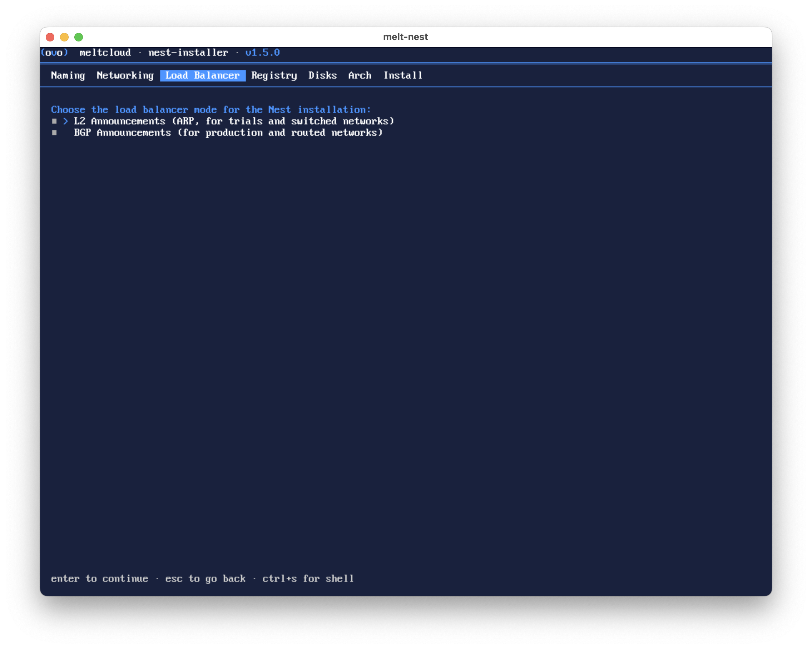Click the BGP Announcements square bullet
Image resolution: width=812 pixels, height=649 pixels.
click(x=55, y=133)
